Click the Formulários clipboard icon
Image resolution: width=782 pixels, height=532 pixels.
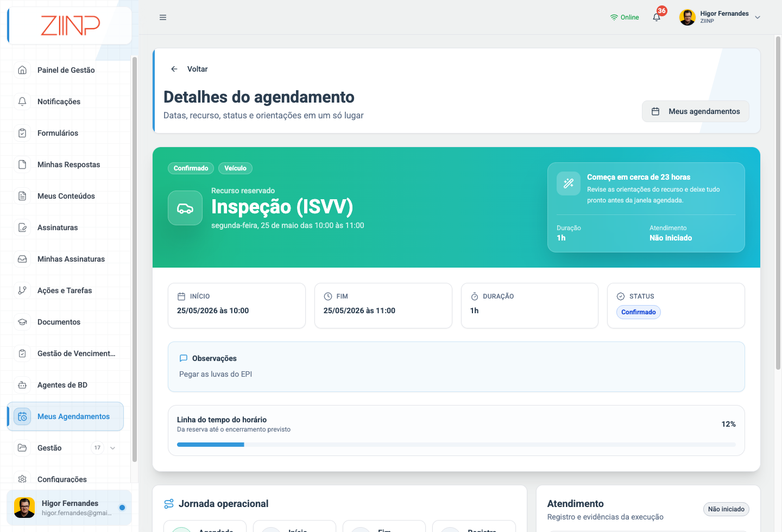coord(22,133)
